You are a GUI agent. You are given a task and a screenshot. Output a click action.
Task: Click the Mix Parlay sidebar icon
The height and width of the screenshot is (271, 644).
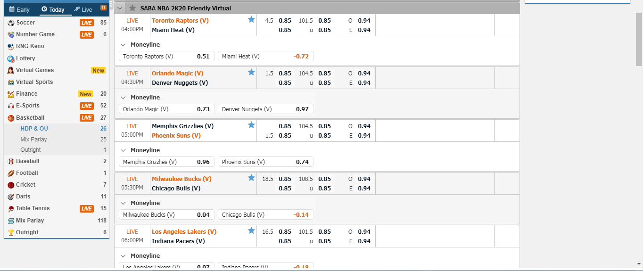coord(11,221)
